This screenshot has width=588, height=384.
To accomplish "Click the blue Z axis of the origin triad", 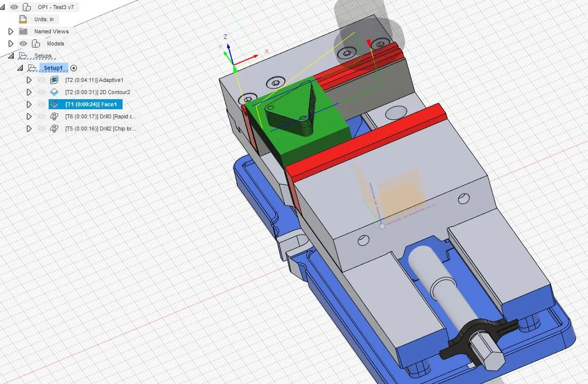I will (x=229, y=54).
